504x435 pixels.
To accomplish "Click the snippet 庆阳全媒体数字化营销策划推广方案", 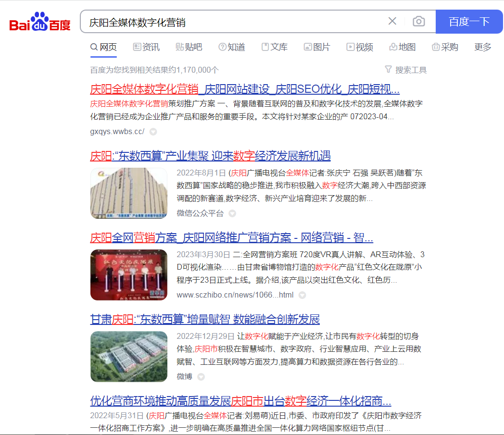I will [x=256, y=110].
